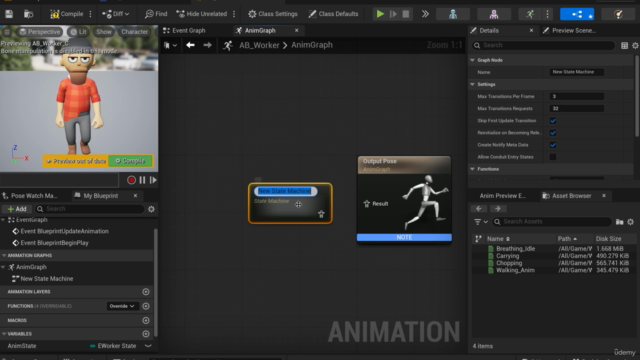The height and width of the screenshot is (360, 640).
Task: Switch to the Skeletal Mesh editor icon
Action: pos(494,14)
